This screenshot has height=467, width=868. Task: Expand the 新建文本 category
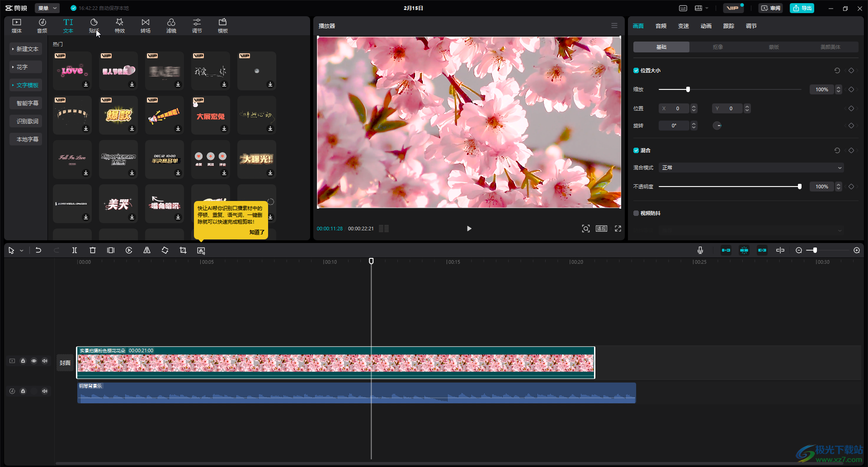pyautogui.click(x=26, y=49)
